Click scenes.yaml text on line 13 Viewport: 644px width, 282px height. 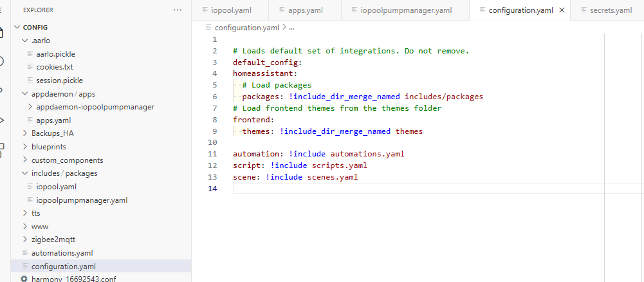pos(332,177)
